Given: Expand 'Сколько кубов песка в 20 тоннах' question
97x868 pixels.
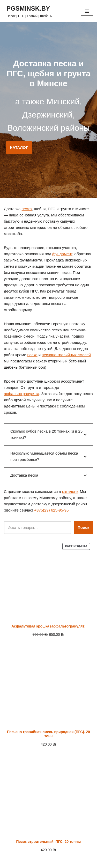Looking at the screenshot, I should coord(49,434).
